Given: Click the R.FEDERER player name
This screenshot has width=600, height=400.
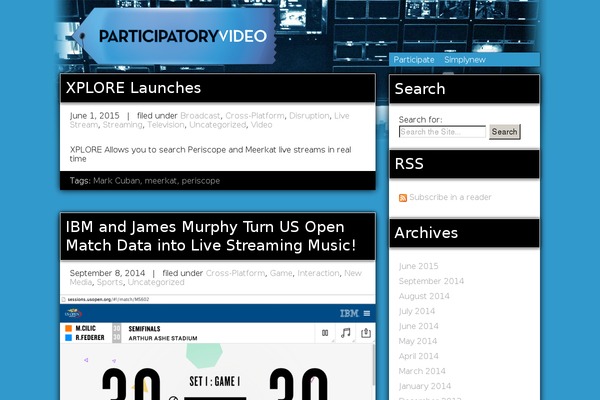Looking at the screenshot, I should click(x=90, y=338).
